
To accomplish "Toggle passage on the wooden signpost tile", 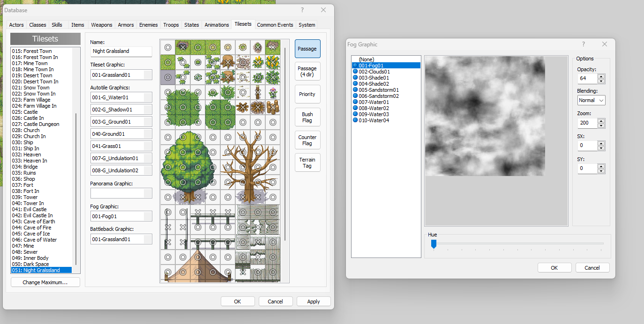I will click(257, 92).
